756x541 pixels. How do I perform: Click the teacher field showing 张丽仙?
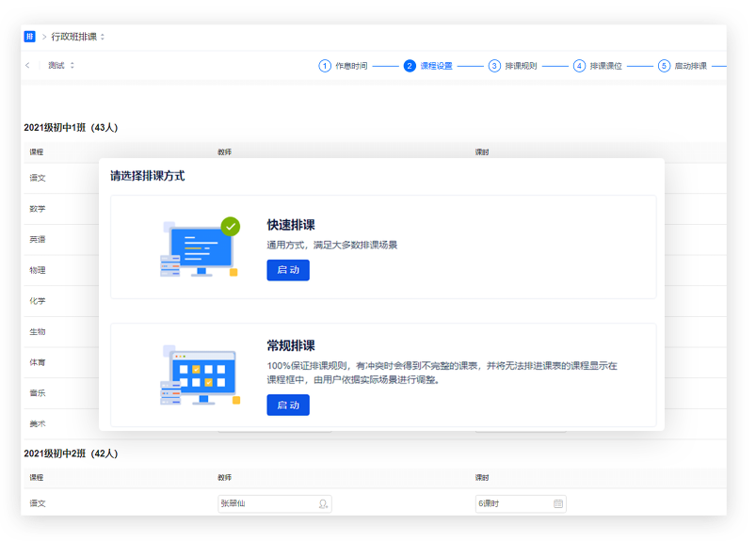point(274,503)
